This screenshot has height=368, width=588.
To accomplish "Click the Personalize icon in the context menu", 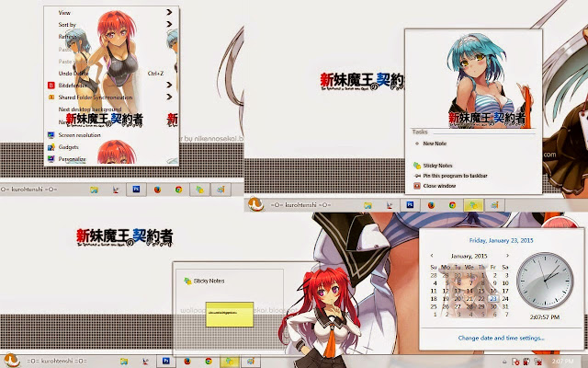I will (x=51, y=159).
